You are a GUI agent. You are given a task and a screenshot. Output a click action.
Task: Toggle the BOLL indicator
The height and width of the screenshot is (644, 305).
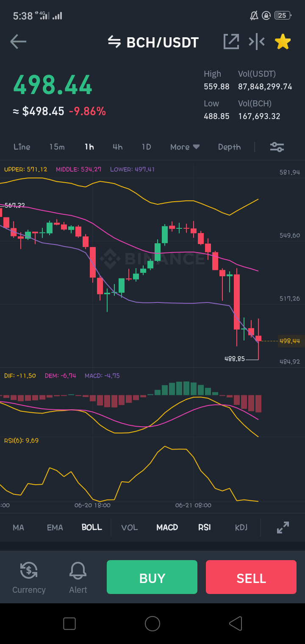92,527
